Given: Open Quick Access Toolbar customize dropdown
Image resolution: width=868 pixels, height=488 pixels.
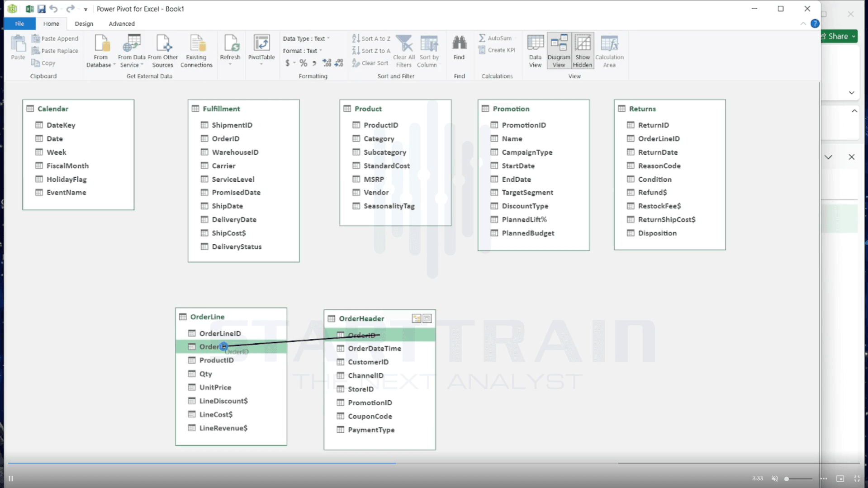Looking at the screenshot, I should coord(85,9).
